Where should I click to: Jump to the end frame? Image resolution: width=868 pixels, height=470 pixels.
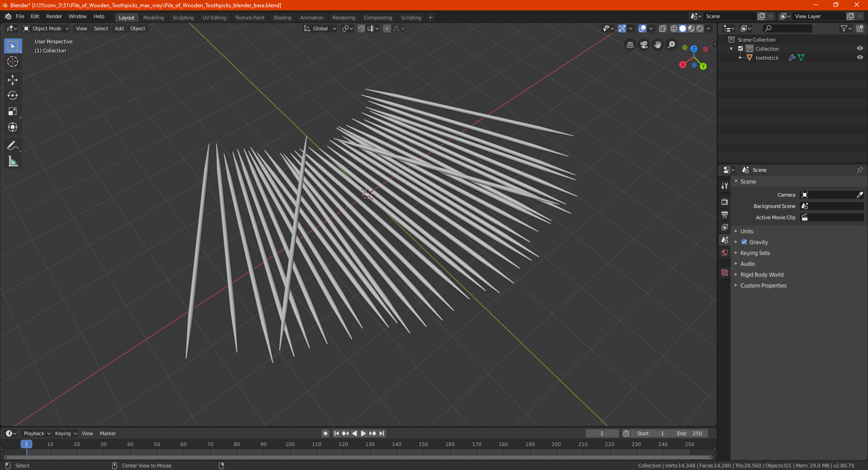pyautogui.click(x=382, y=433)
